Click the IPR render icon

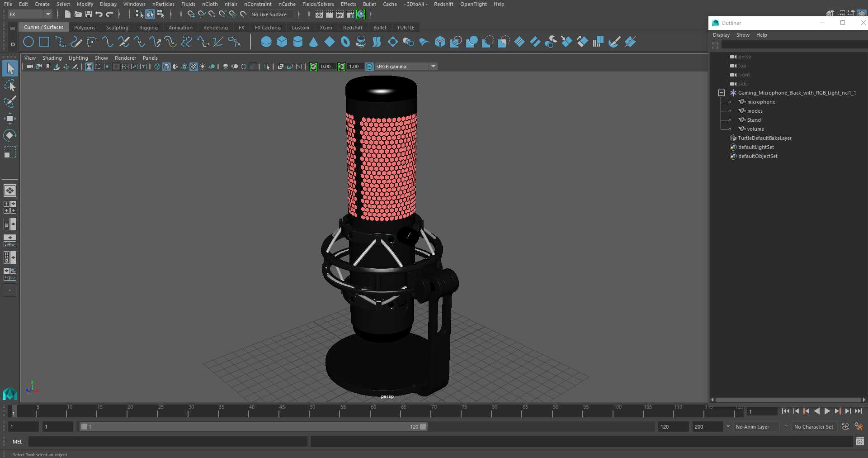[340, 14]
